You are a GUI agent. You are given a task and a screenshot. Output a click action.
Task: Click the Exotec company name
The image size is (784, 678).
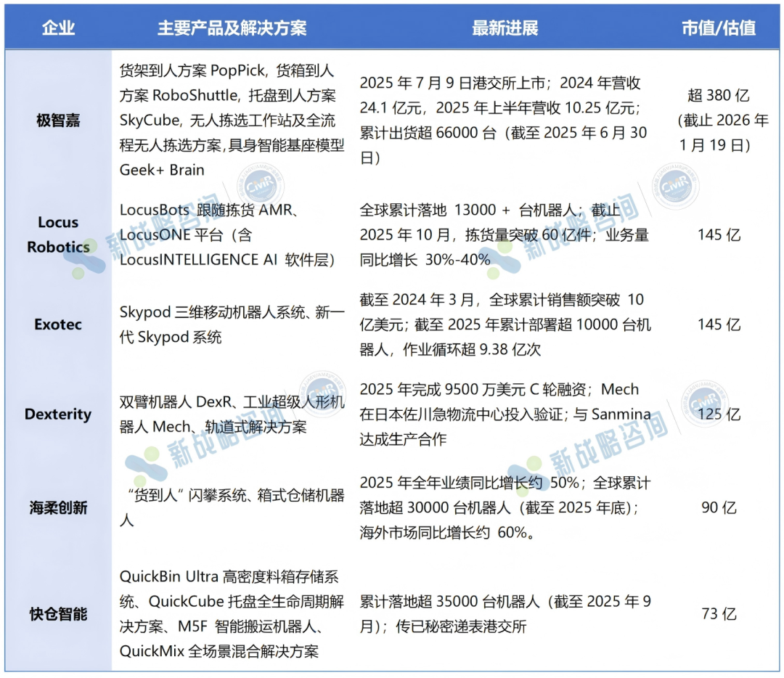point(58,324)
